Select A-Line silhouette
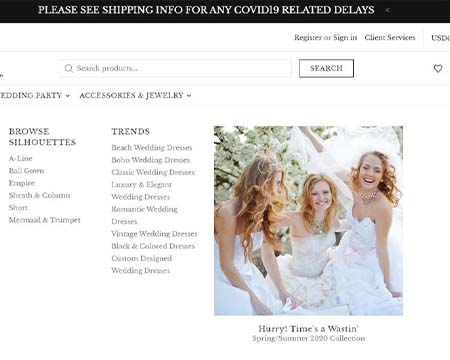The width and height of the screenshot is (450, 360). tap(21, 158)
